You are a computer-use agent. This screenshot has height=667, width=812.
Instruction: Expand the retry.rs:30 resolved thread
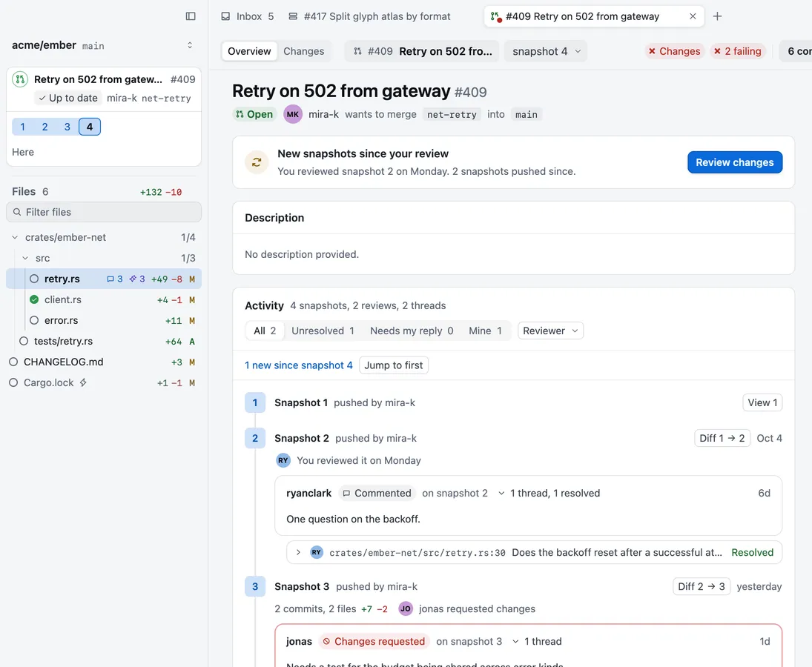coord(298,552)
